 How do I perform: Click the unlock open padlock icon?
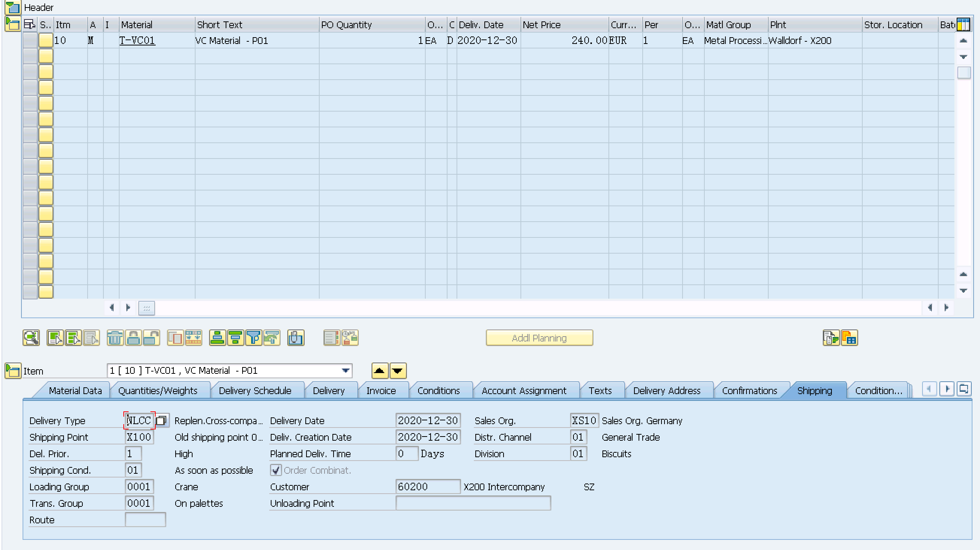[151, 337]
